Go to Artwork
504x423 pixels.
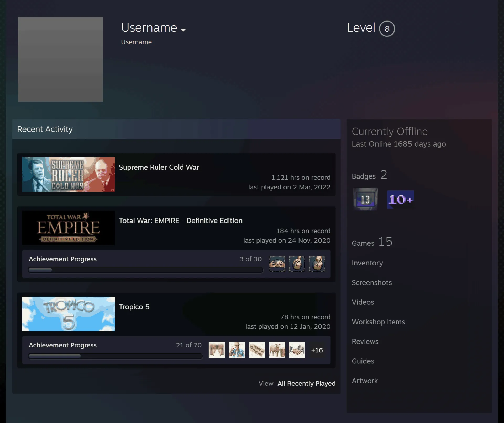click(x=365, y=381)
